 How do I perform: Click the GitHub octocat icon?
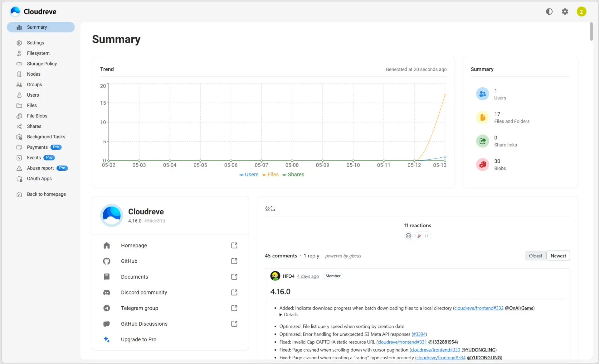pos(107,261)
